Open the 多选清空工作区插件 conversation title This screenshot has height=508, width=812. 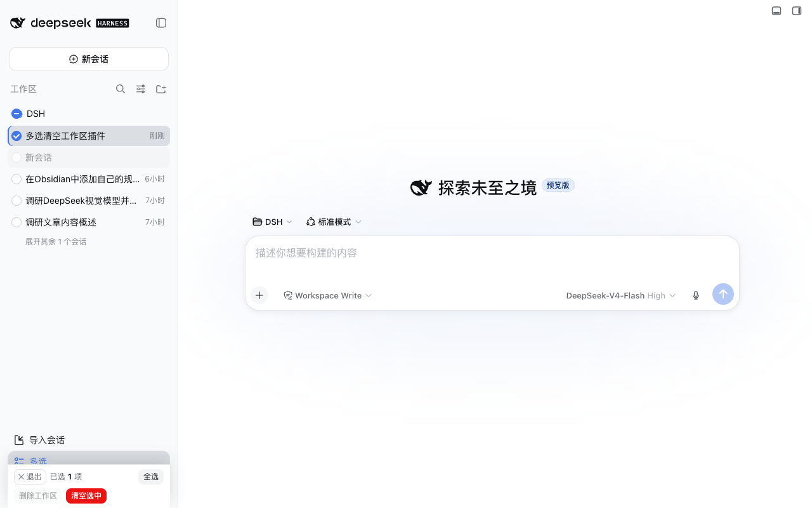click(x=65, y=136)
